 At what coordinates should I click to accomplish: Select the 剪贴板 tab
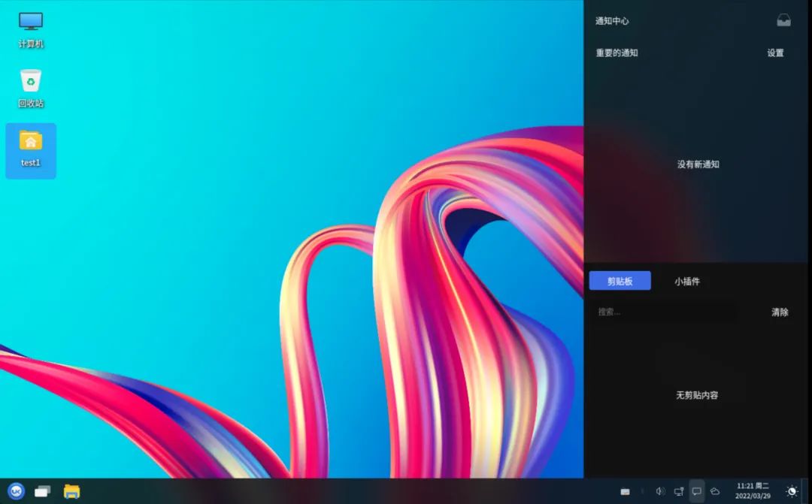620,281
